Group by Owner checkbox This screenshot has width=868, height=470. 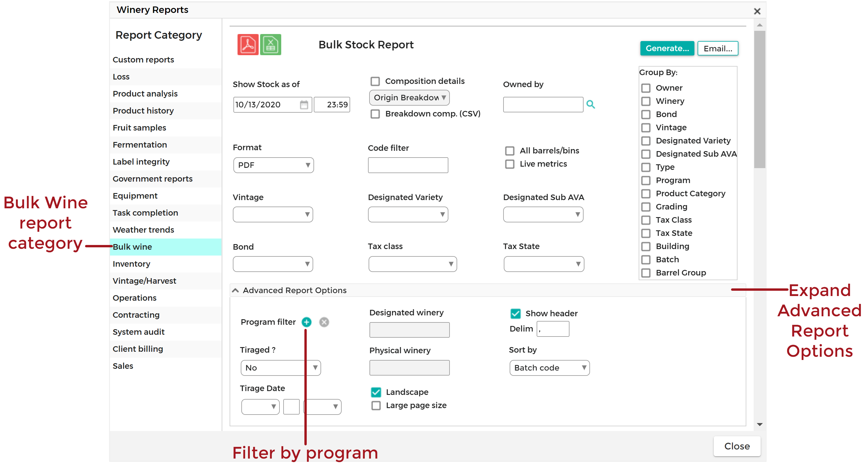pos(646,88)
